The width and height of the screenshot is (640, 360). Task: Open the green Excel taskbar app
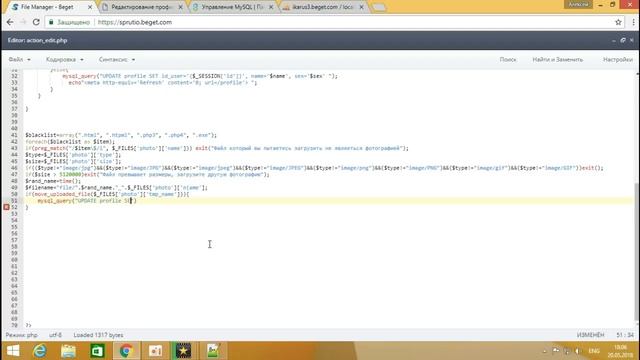click(x=97, y=351)
